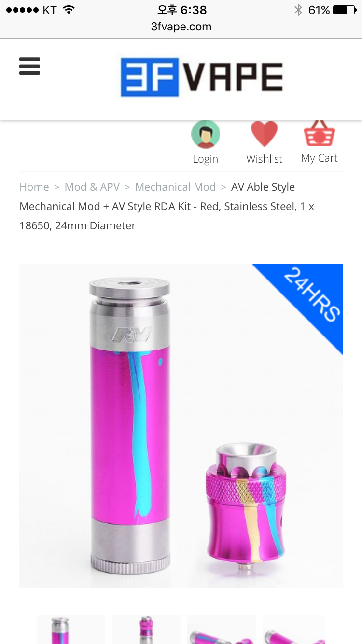This screenshot has width=362, height=644.
Task: Click the Wishlist text label
Action: tap(264, 159)
